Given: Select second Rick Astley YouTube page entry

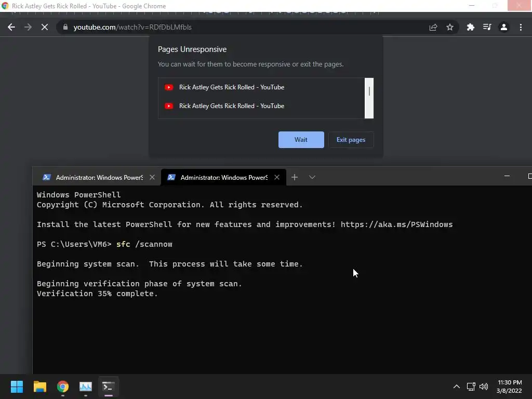Looking at the screenshot, I should (x=261, y=106).
